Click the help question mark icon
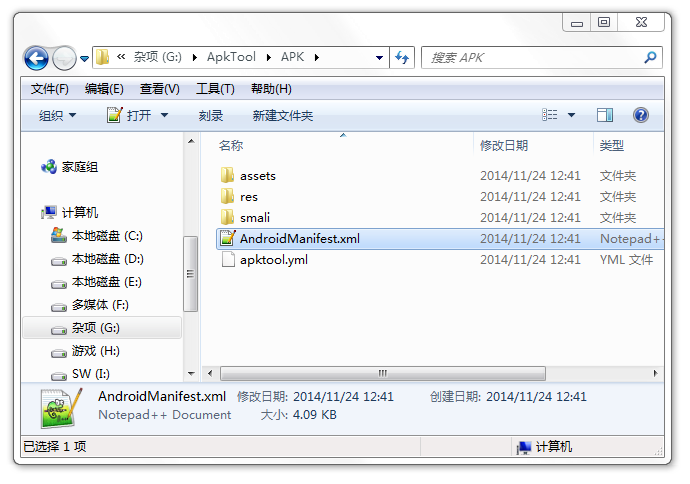Image resolution: width=690 pixels, height=484 pixels. [x=640, y=115]
